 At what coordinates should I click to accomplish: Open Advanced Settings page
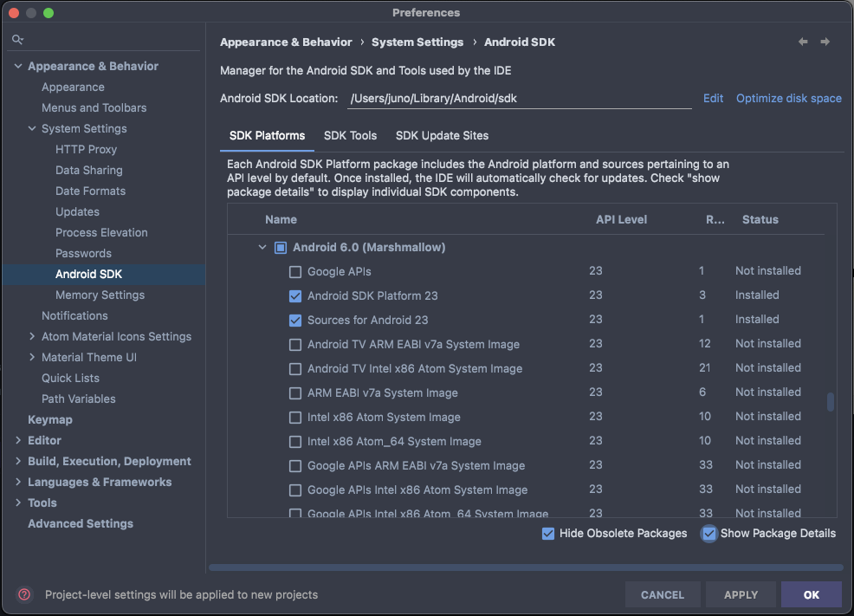click(x=81, y=523)
